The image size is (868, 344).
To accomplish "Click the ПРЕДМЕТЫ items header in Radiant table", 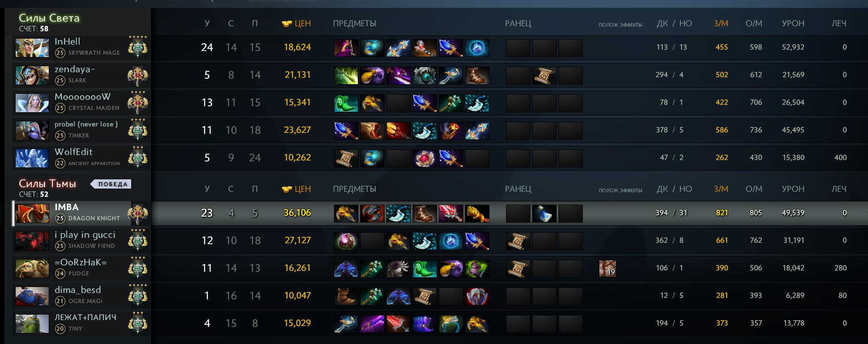I will click(354, 23).
